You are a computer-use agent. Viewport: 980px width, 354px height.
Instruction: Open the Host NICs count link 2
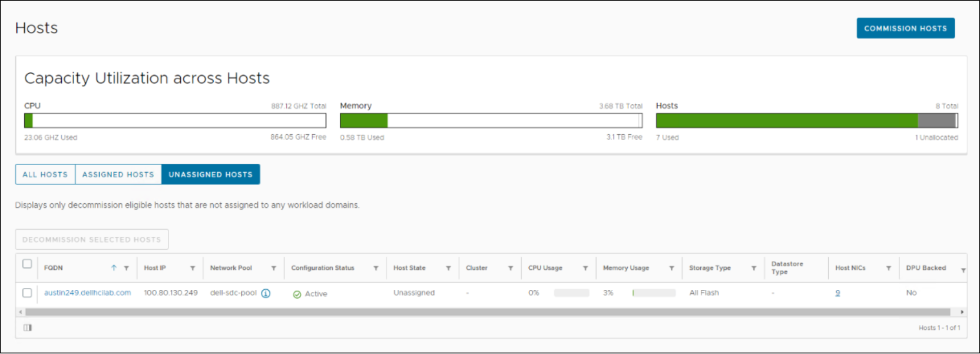coord(837,293)
